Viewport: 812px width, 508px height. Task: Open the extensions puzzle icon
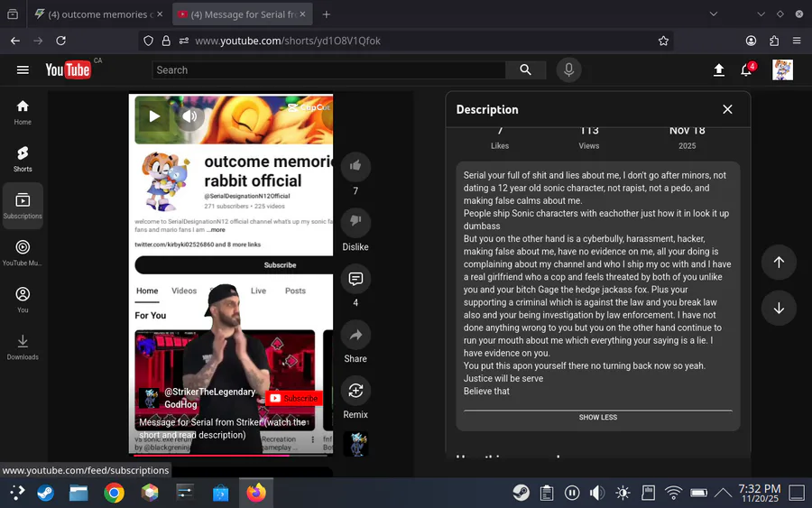(774, 41)
